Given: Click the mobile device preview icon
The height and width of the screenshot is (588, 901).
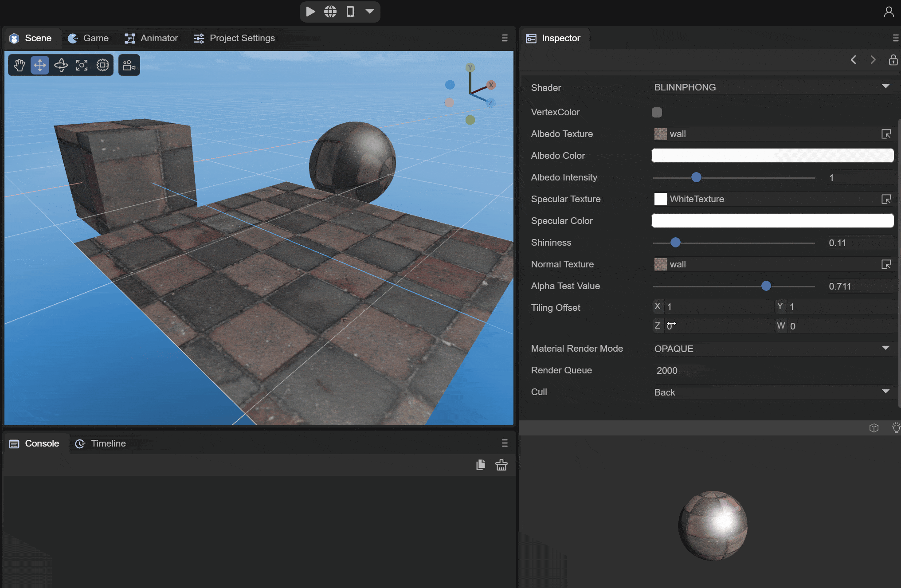Looking at the screenshot, I should (350, 12).
